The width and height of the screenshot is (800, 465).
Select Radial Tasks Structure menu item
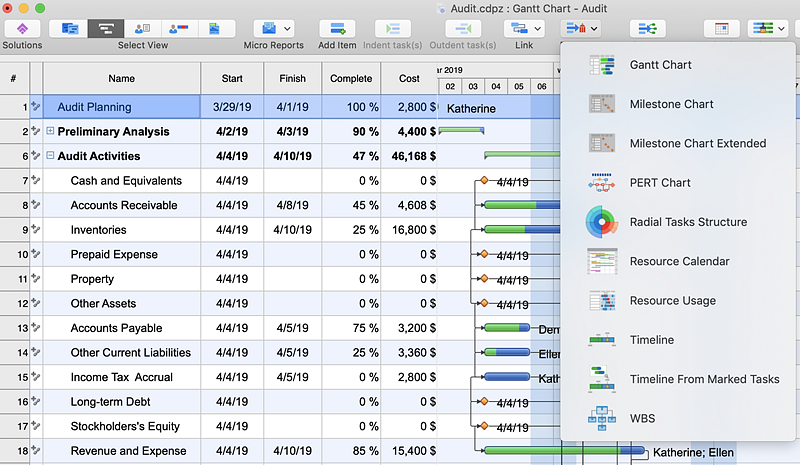pos(688,222)
